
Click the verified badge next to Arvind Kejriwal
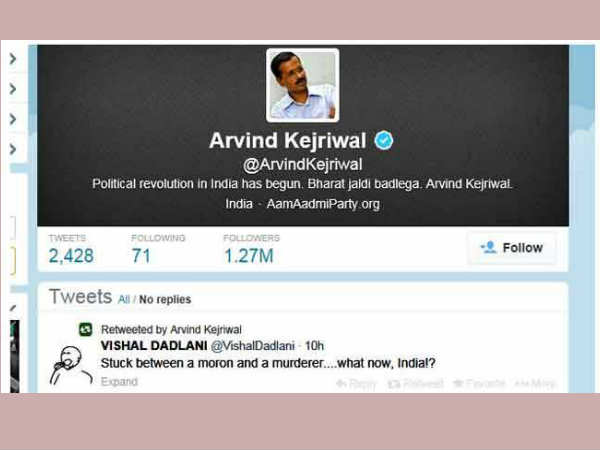click(x=384, y=140)
